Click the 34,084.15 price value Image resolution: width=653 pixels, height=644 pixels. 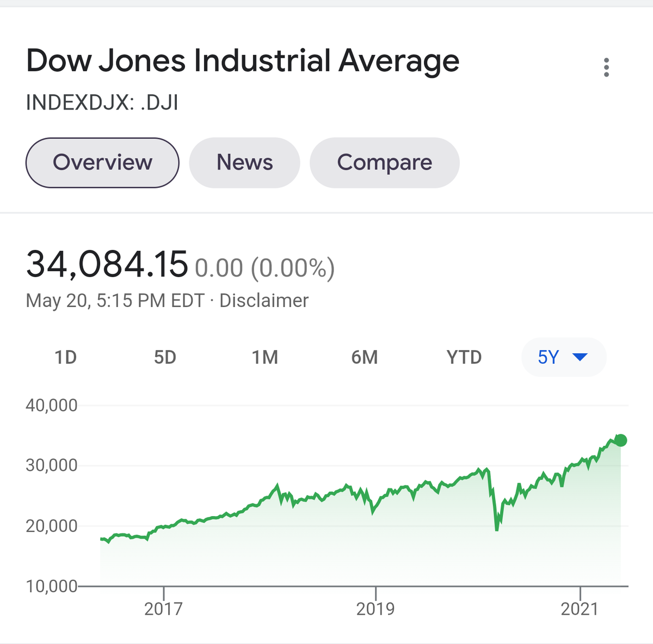(x=107, y=264)
